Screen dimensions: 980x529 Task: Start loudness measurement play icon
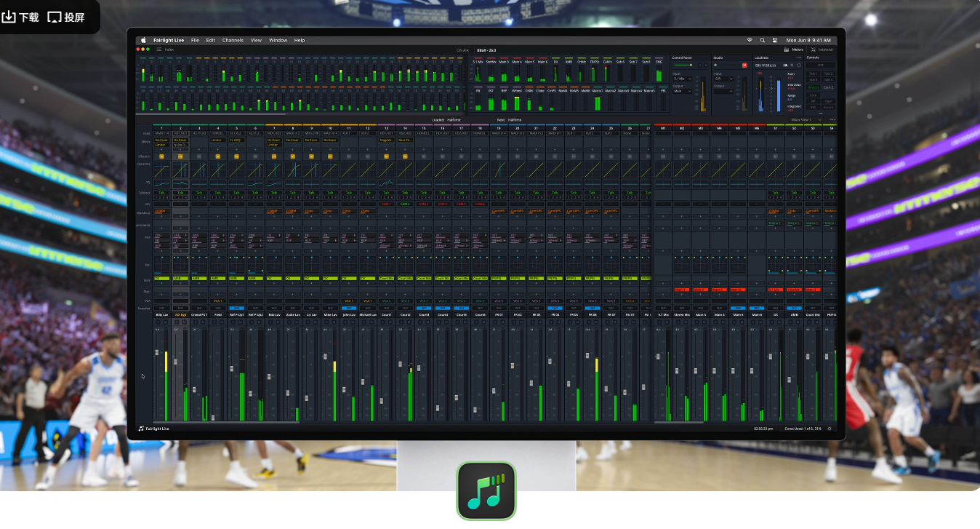(785, 65)
